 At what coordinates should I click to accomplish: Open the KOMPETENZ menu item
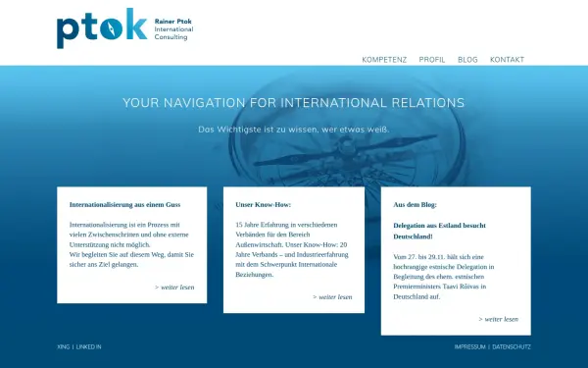pyautogui.click(x=384, y=60)
